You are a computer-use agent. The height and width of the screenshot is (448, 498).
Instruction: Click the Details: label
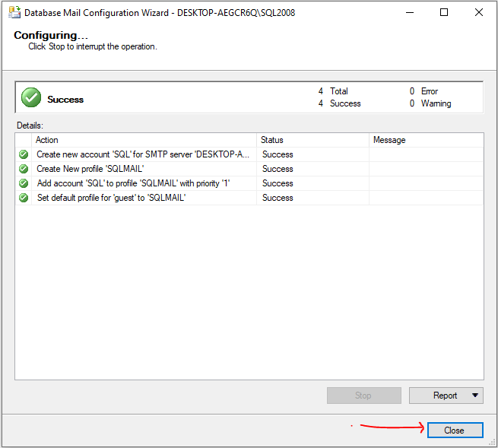pos(30,126)
